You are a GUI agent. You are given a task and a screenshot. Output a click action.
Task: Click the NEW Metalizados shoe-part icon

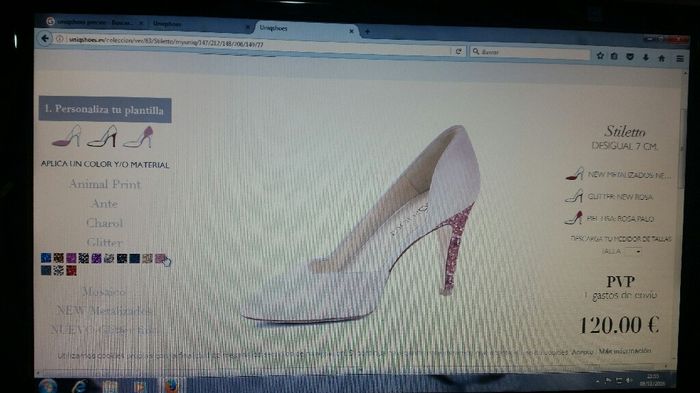(x=575, y=174)
